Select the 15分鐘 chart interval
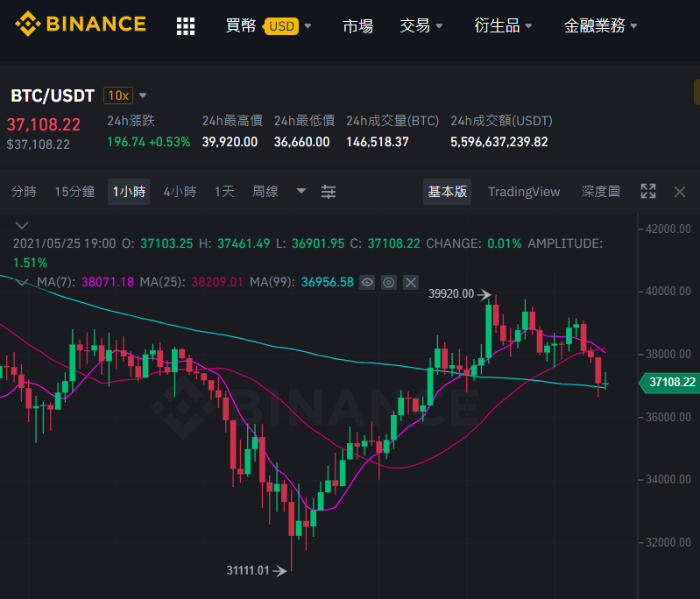The image size is (700, 599). [74, 192]
